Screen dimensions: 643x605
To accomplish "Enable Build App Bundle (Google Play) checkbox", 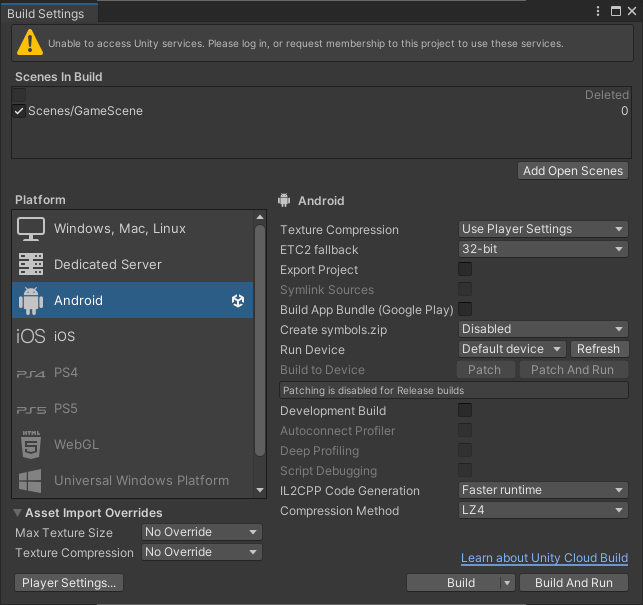I will pos(465,309).
